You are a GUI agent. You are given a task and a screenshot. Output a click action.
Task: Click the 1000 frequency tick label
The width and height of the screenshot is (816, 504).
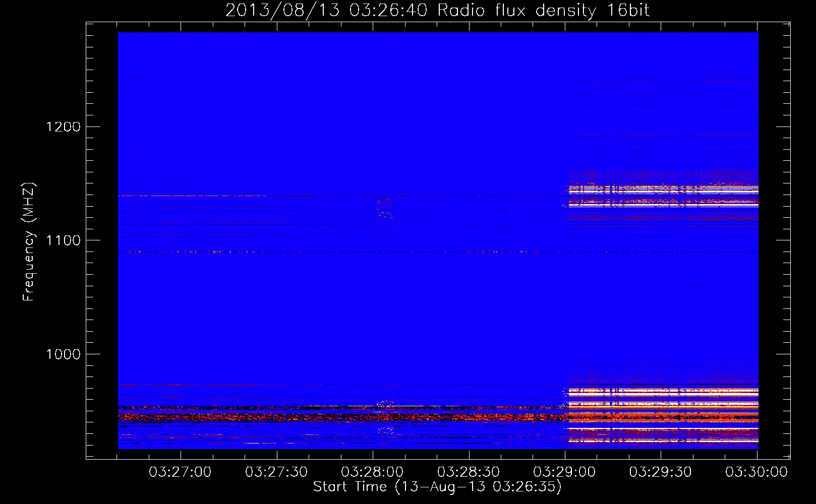pyautogui.click(x=64, y=354)
